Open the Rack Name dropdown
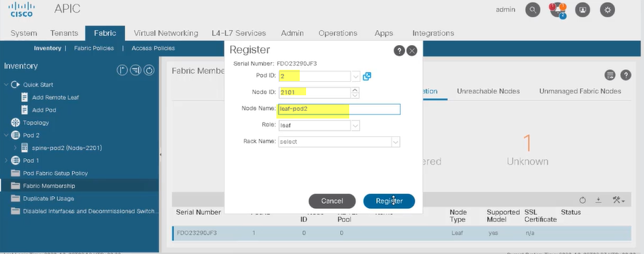The height and width of the screenshot is (254, 644). [x=395, y=142]
